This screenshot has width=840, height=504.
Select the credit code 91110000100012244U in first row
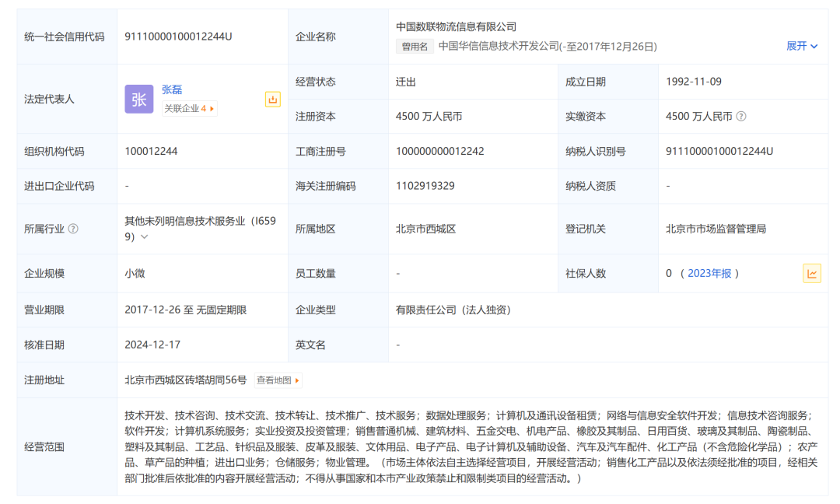(x=178, y=37)
